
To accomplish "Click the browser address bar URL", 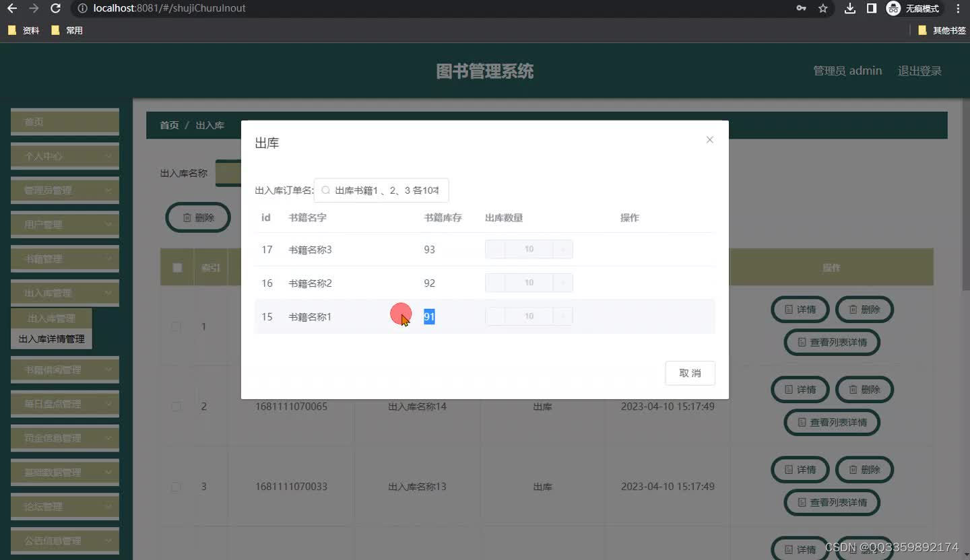I will pyautogui.click(x=169, y=9).
